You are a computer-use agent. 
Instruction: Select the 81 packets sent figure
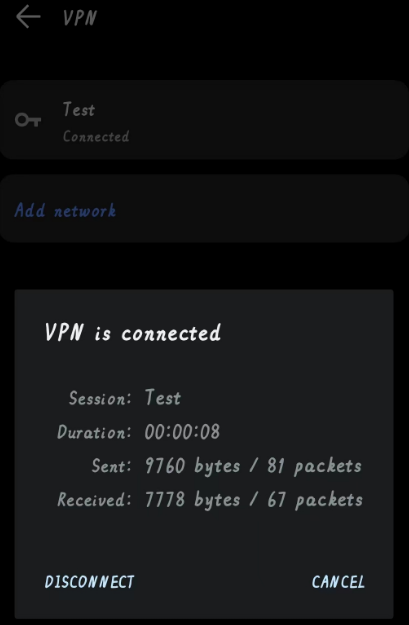pos(315,466)
